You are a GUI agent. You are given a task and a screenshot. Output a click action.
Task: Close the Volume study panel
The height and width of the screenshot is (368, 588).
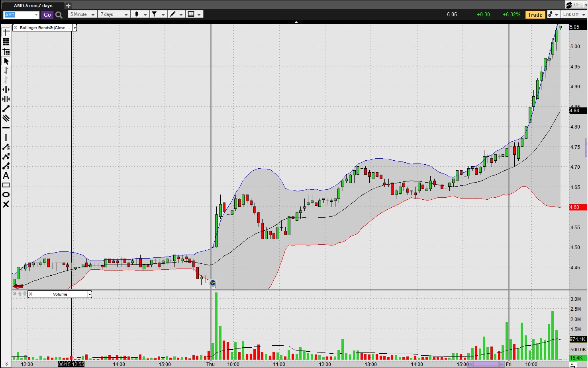31,294
